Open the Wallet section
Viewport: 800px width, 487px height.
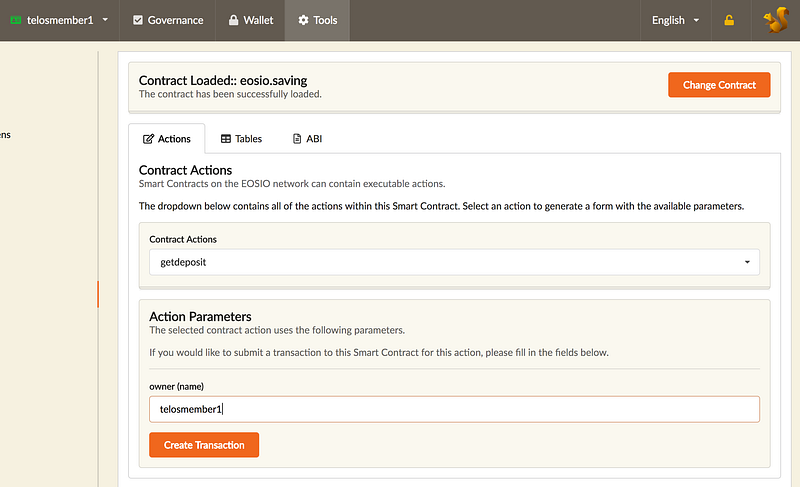pyautogui.click(x=251, y=20)
